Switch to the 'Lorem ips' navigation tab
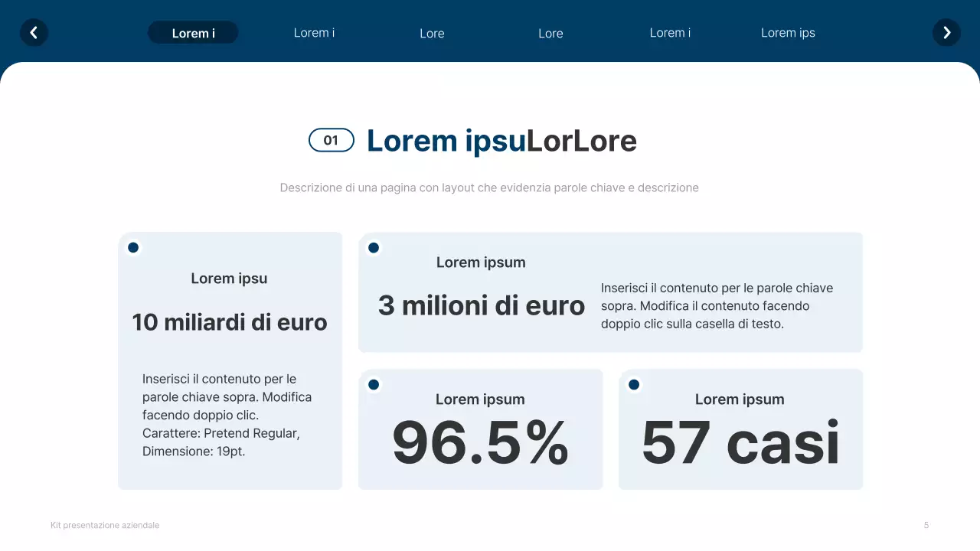980x551 pixels. (788, 32)
